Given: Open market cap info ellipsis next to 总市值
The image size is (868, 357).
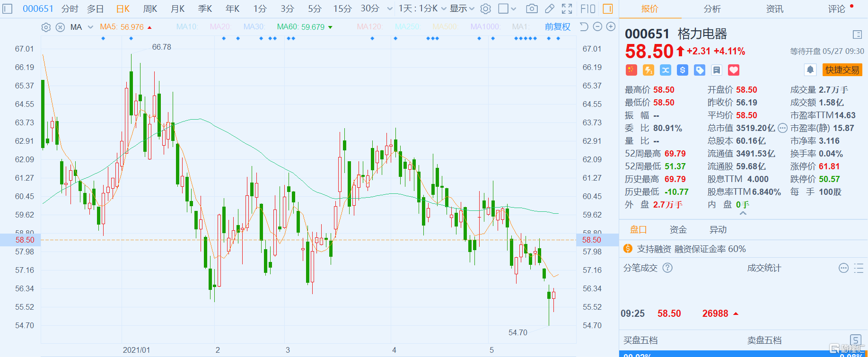Looking at the screenshot, I should point(783,128).
